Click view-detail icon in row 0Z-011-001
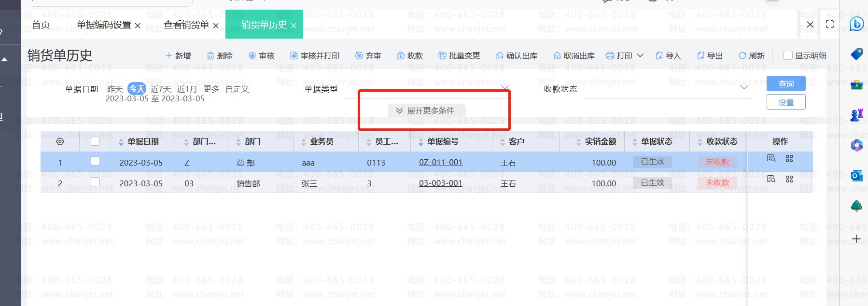Screen dimensions: 868x306 pos(771,158)
